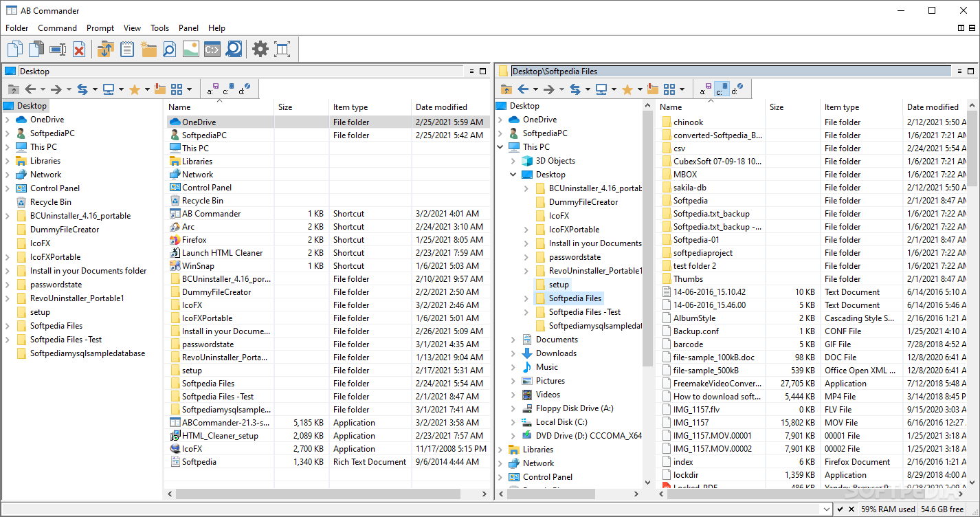Open the image viewer toolbar icon
The height and width of the screenshot is (517, 980).
click(x=190, y=49)
